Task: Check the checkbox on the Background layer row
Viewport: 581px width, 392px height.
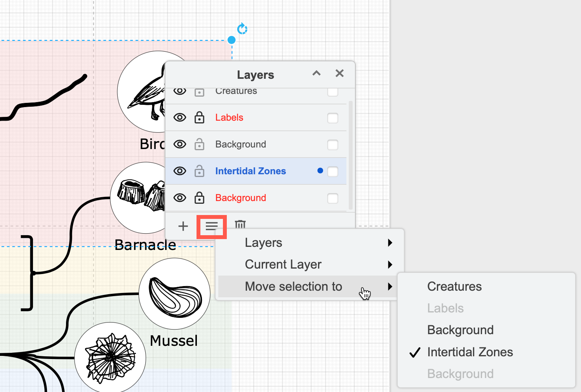Action: (332, 144)
